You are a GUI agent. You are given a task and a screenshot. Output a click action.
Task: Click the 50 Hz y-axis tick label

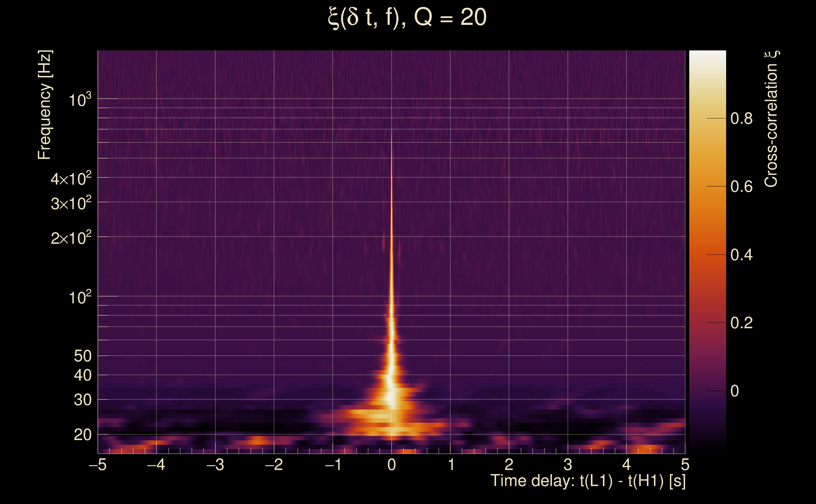(x=82, y=356)
